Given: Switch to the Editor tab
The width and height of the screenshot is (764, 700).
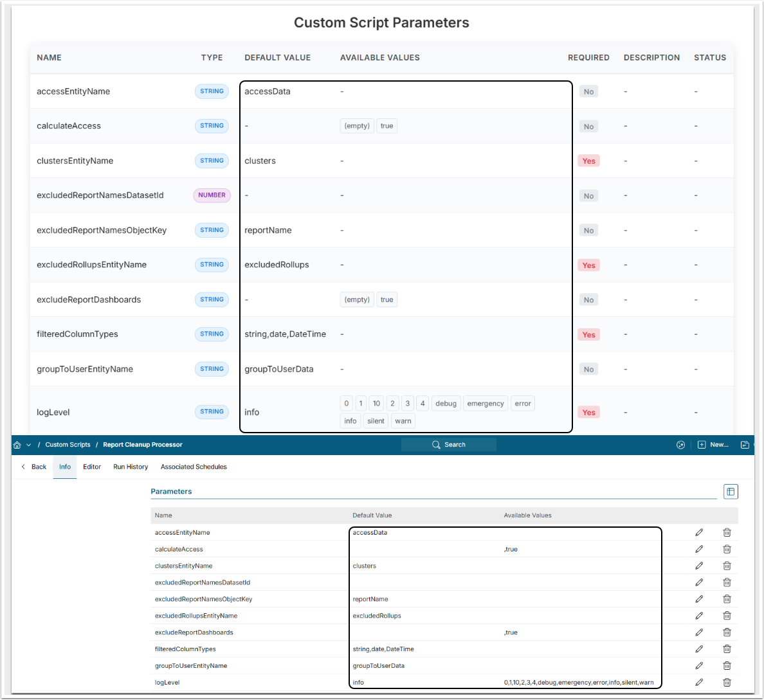Looking at the screenshot, I should point(92,467).
